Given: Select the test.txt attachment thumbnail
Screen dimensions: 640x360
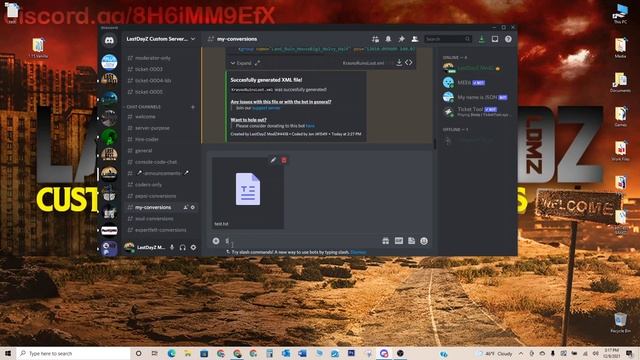Looking at the screenshot, I should (x=247, y=193).
